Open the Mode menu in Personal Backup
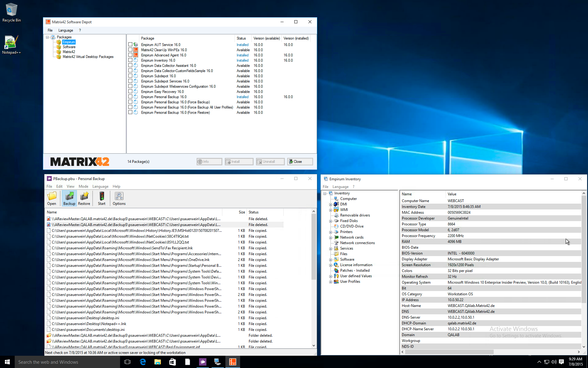 [x=83, y=186]
